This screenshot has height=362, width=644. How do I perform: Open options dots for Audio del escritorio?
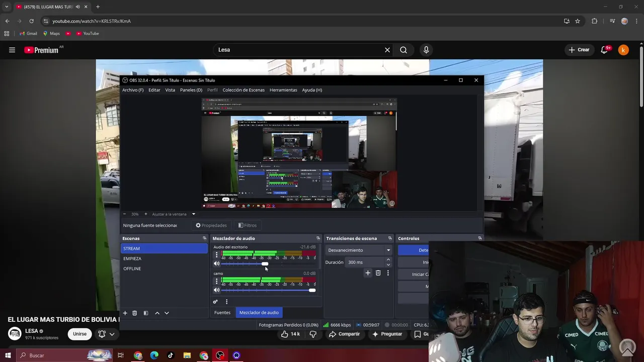[x=217, y=255]
